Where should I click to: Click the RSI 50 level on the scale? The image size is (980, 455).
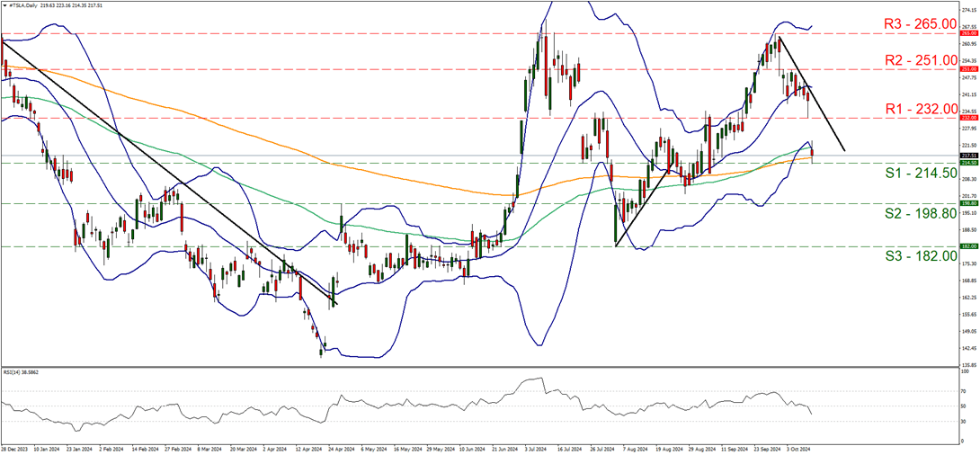tap(965, 406)
